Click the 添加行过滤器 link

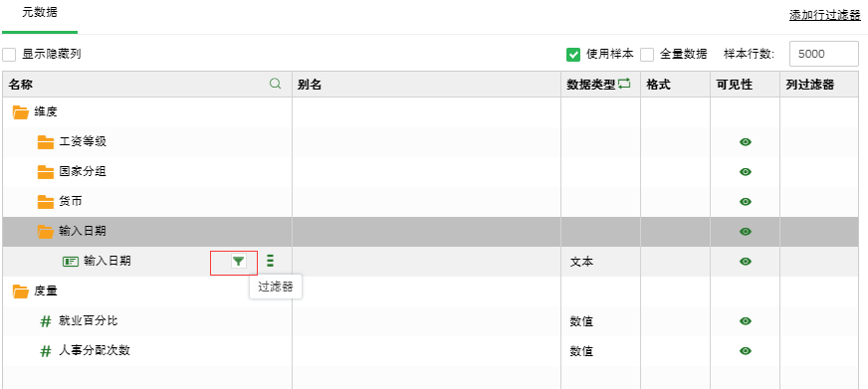coord(825,16)
